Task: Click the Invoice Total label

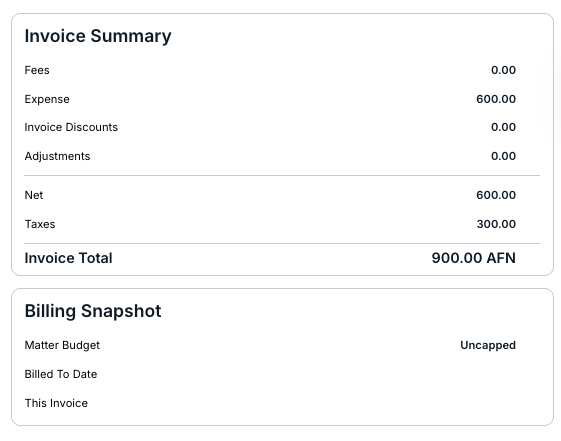Action: [x=68, y=258]
